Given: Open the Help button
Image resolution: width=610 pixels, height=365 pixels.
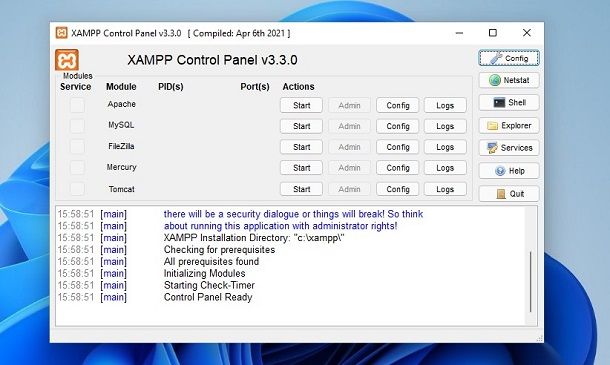Looking at the screenshot, I should pyautogui.click(x=509, y=171).
